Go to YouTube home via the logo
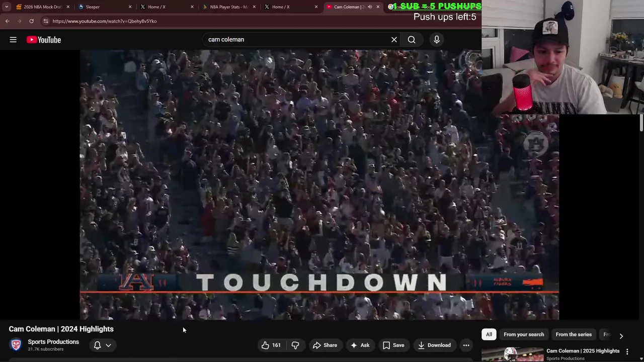 (44, 40)
